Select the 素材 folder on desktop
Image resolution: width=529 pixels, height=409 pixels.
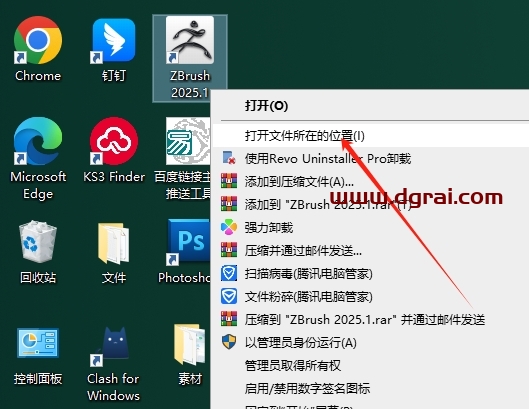pos(190,354)
